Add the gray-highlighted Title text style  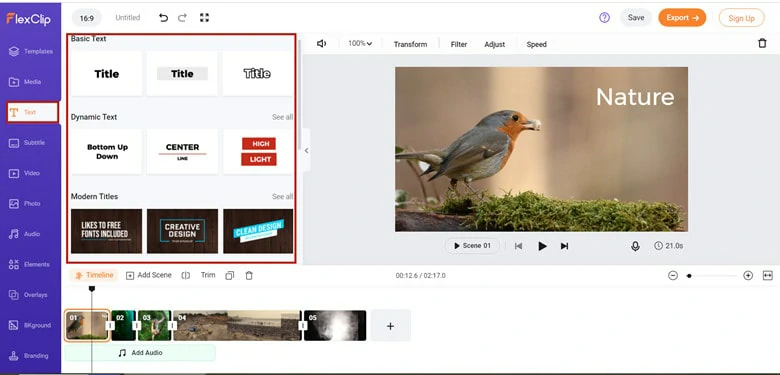pos(182,74)
